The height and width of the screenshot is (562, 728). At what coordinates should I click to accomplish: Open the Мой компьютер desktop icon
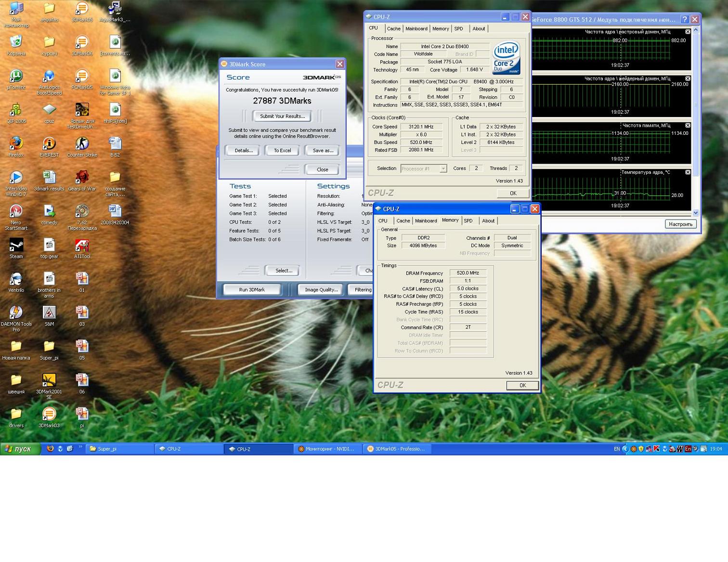pyautogui.click(x=16, y=14)
